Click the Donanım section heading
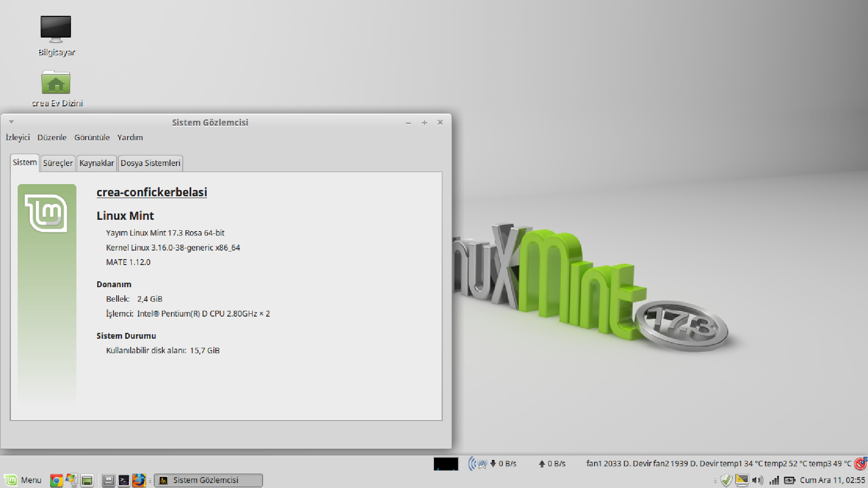This screenshot has height=488, width=868. tap(114, 284)
